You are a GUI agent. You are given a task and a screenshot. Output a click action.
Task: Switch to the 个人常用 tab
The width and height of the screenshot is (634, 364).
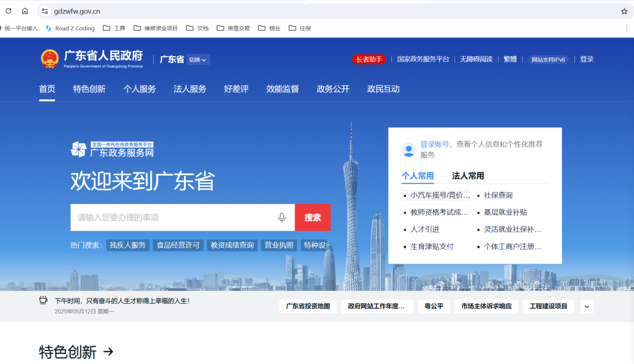point(417,175)
